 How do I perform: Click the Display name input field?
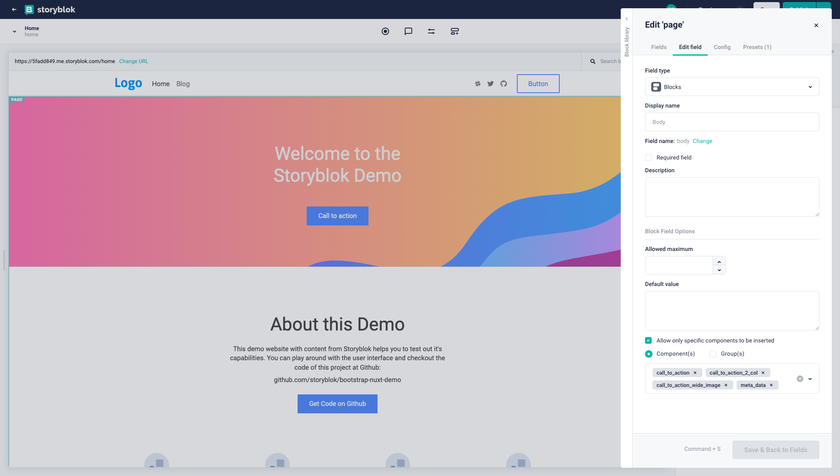tap(732, 122)
